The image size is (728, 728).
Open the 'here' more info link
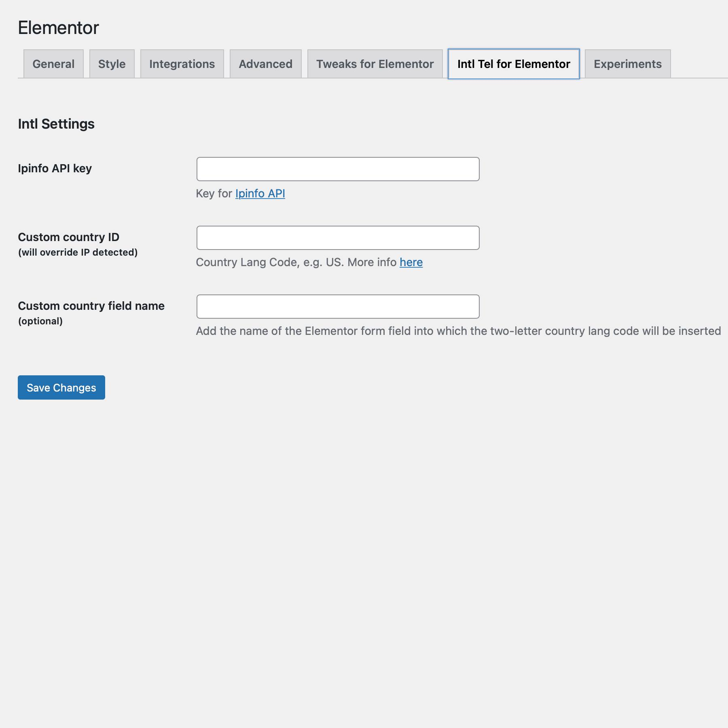411,262
